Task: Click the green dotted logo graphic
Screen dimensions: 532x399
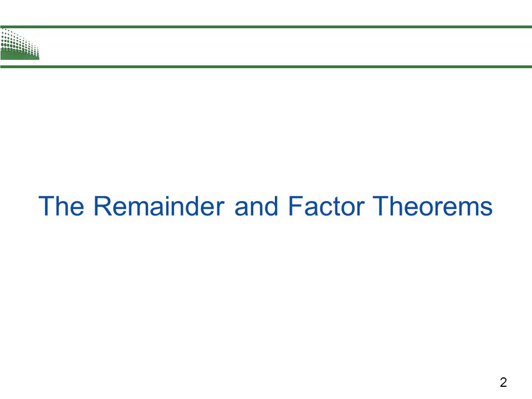Action: (20, 44)
